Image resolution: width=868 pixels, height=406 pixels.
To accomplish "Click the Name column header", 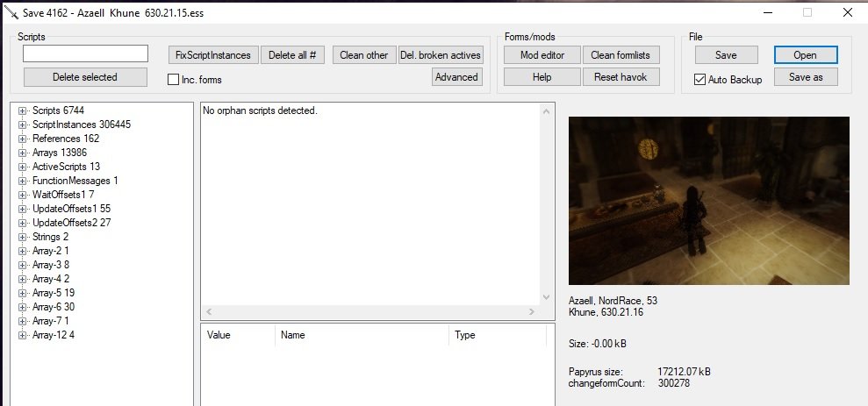I will pyautogui.click(x=362, y=335).
